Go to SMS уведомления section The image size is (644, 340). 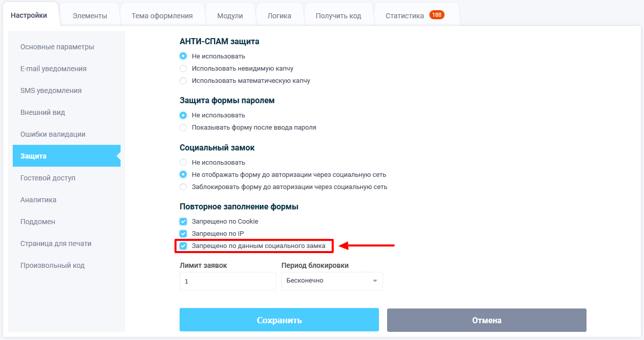(50, 90)
